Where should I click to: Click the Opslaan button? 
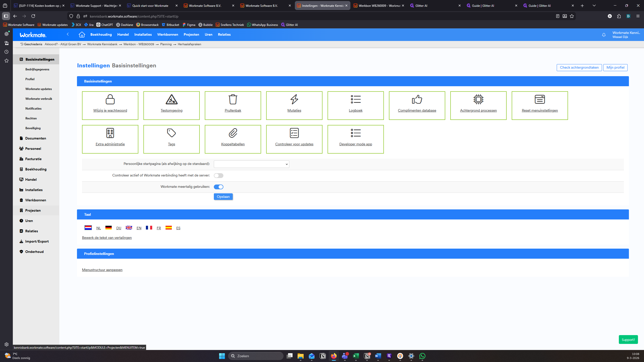[223, 197]
